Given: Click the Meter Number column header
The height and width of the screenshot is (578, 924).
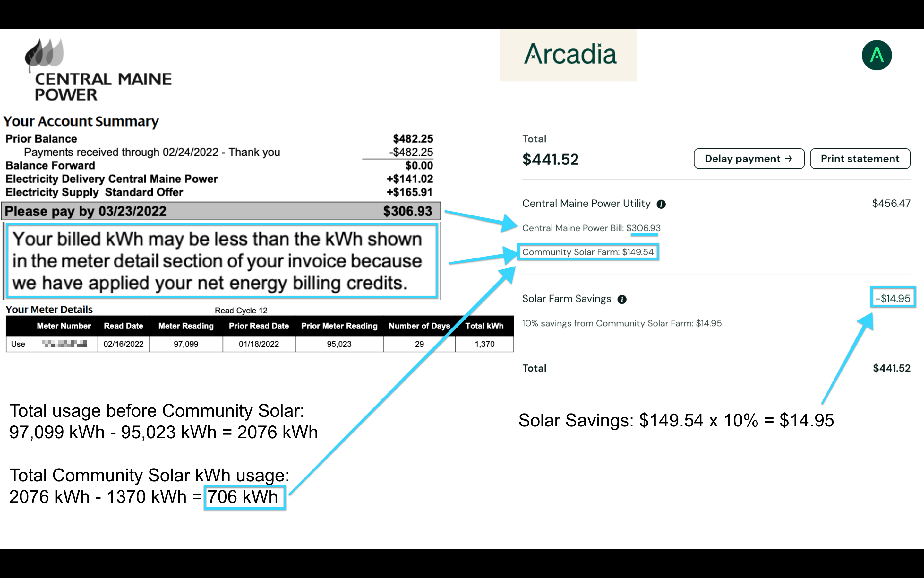Looking at the screenshot, I should pos(64,326).
